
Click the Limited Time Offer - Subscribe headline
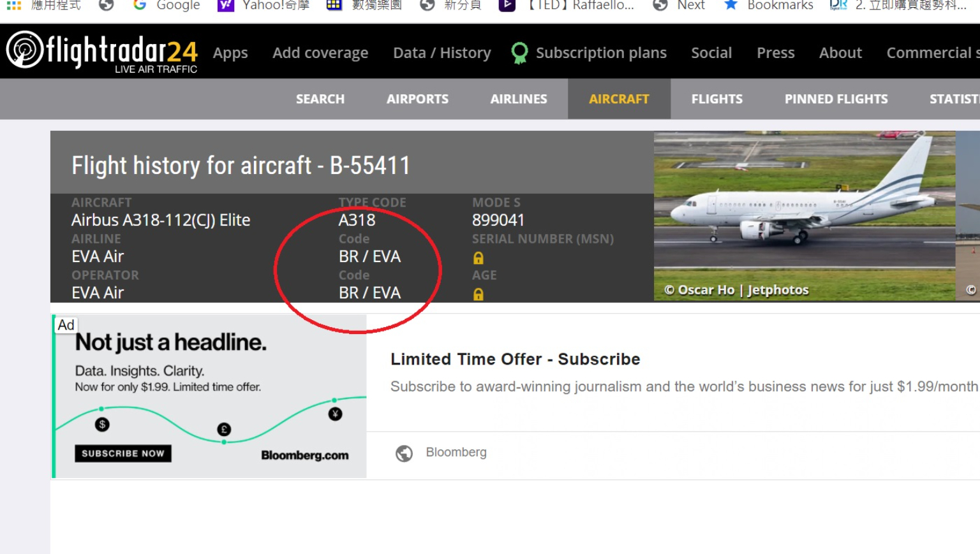[515, 359]
